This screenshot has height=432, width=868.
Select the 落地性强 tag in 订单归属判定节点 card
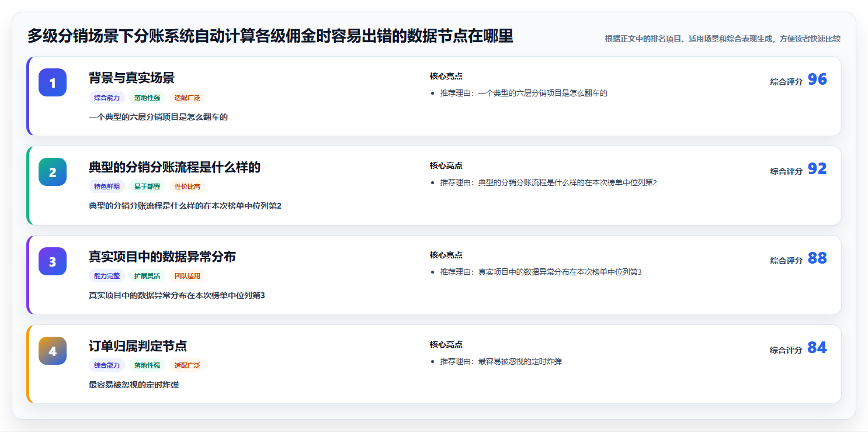point(147,365)
